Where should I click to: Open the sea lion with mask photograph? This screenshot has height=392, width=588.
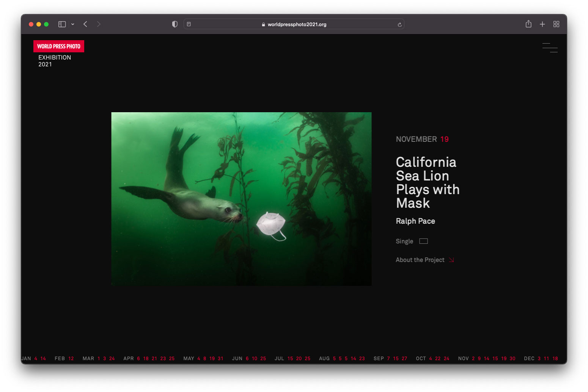[x=241, y=199]
